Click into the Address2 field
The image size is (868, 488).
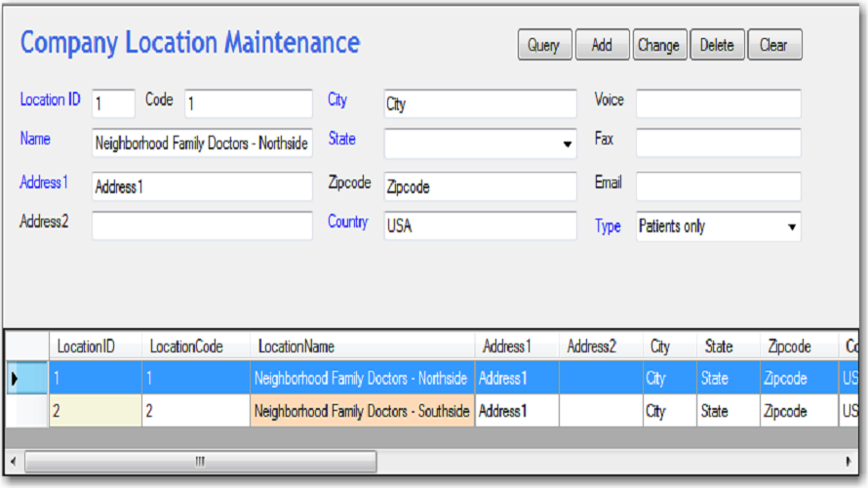point(202,225)
